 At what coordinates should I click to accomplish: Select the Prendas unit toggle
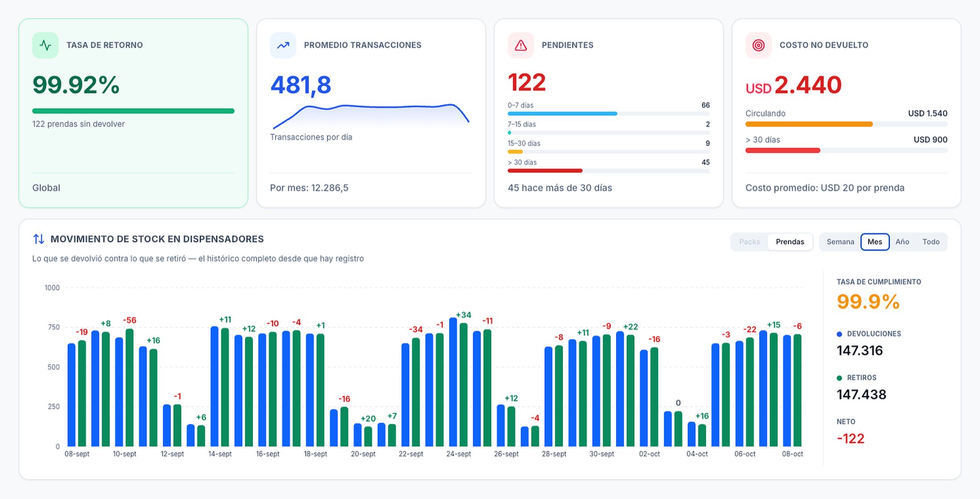790,242
